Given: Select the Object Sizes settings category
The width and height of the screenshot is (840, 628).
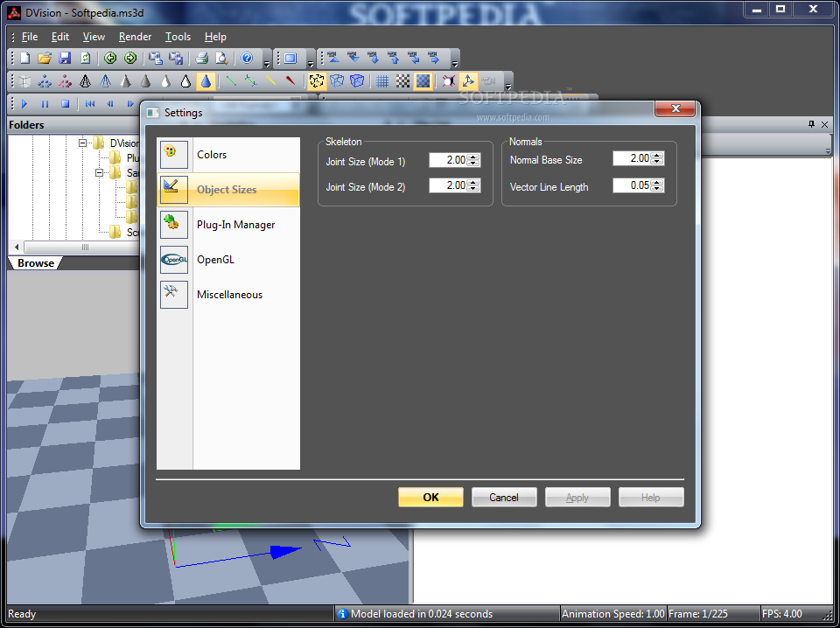Looking at the screenshot, I should point(228,190).
